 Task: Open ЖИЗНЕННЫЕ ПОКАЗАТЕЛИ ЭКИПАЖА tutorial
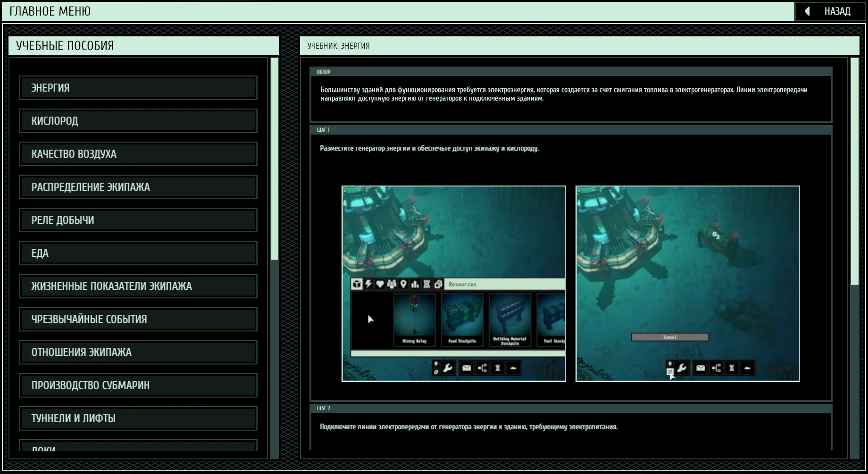(x=138, y=286)
